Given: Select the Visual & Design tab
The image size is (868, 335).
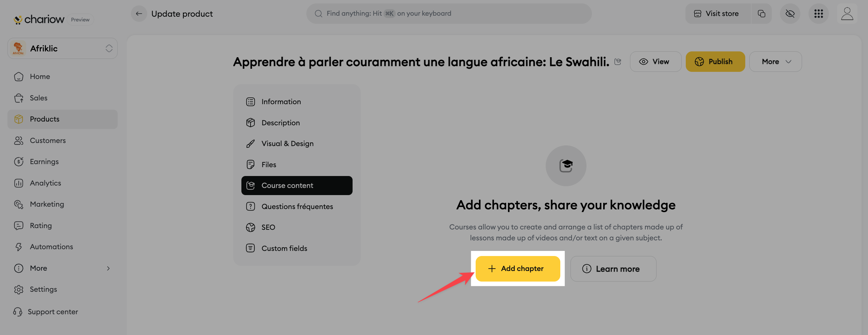Looking at the screenshot, I should (x=297, y=144).
